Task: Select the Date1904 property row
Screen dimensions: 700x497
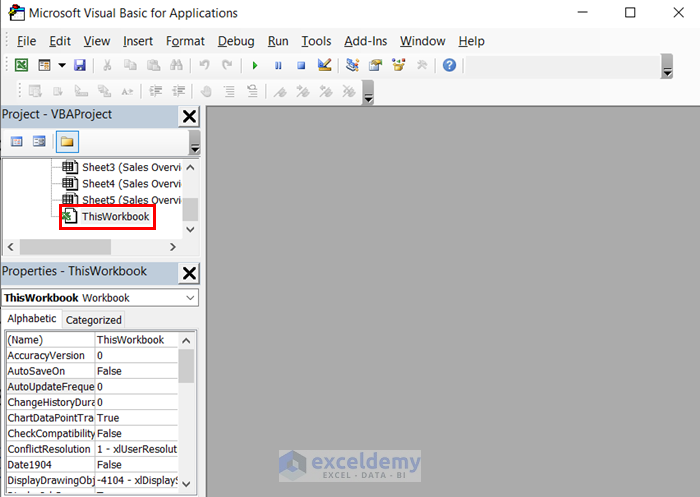Action: 92,465
